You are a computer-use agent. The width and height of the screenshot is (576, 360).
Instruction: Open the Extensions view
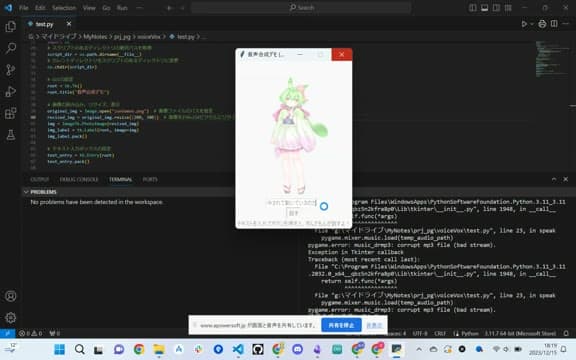[x=11, y=113]
